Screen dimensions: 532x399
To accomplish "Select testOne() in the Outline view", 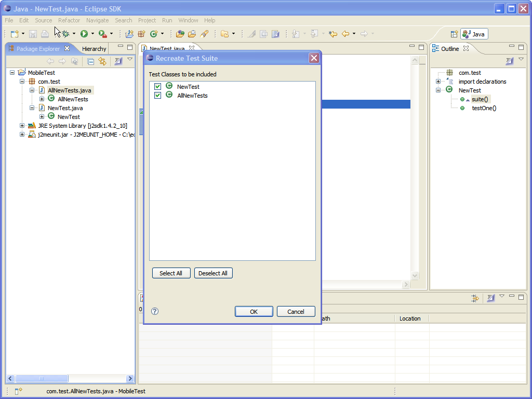I will tap(484, 108).
